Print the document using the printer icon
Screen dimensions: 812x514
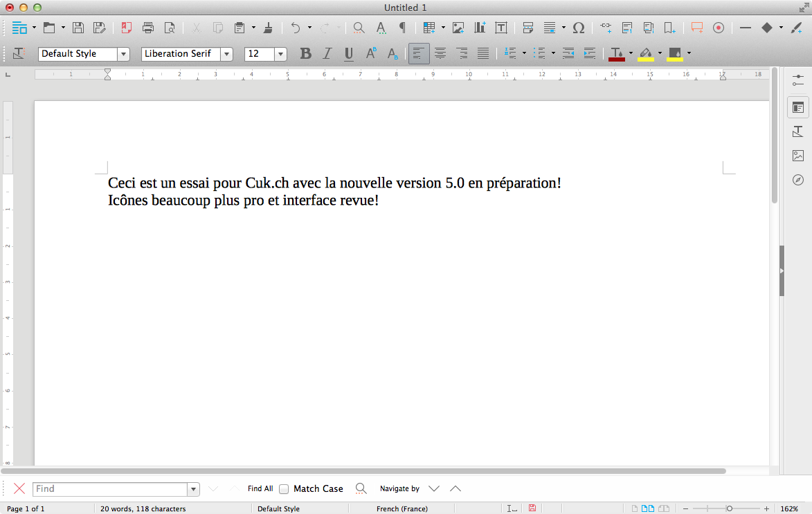click(x=148, y=28)
